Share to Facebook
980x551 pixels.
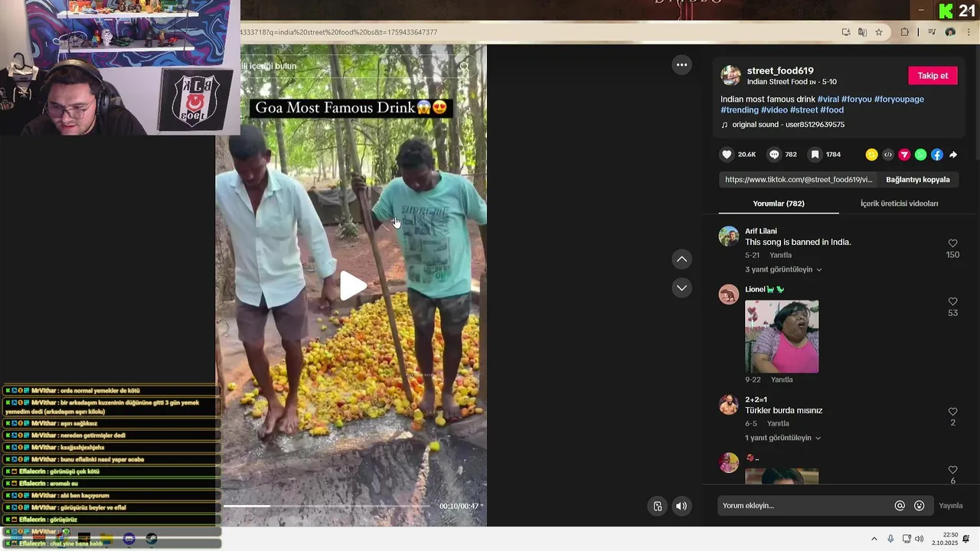coord(936,155)
